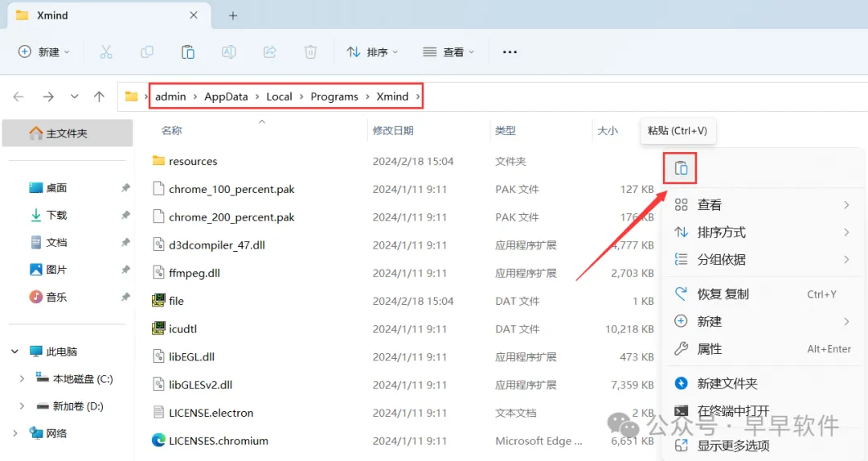Click AppData in the address path
This screenshot has width=868, height=461.
pos(226,97)
